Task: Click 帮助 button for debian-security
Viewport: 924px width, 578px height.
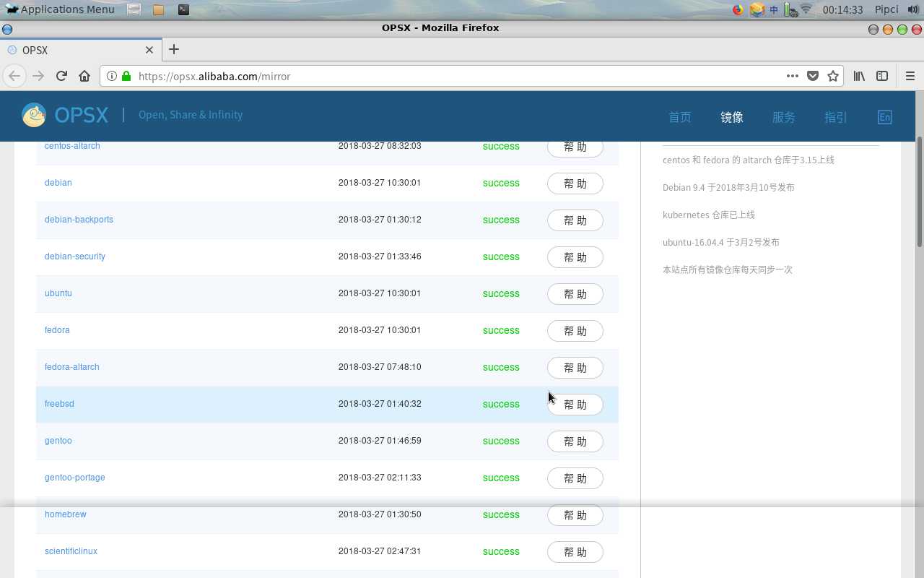Action: pyautogui.click(x=575, y=257)
